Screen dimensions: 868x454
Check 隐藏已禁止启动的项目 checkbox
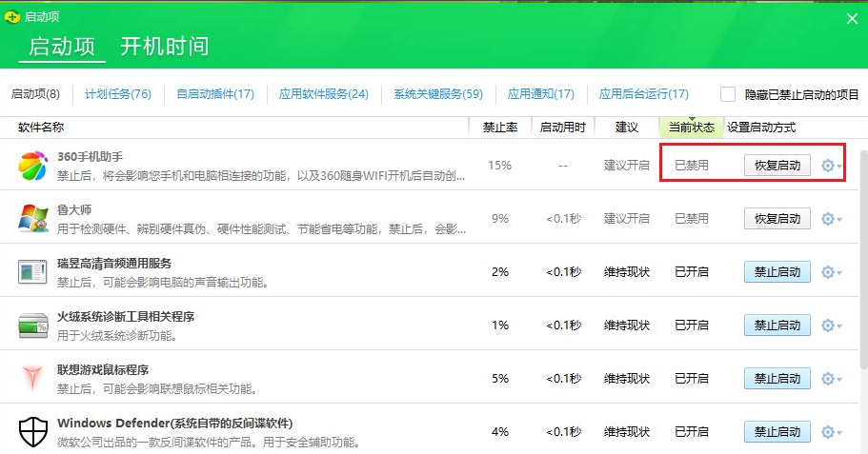click(728, 94)
